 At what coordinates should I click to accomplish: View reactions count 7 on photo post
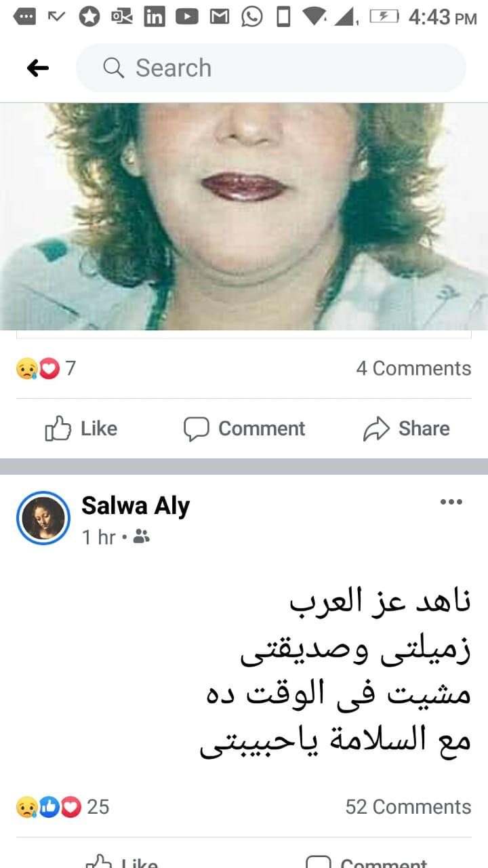pyautogui.click(x=46, y=368)
